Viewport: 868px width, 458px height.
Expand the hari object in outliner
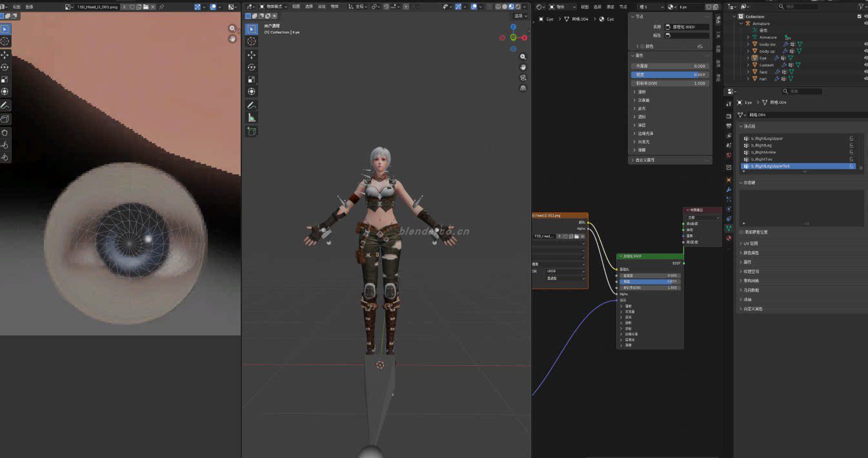click(x=748, y=79)
